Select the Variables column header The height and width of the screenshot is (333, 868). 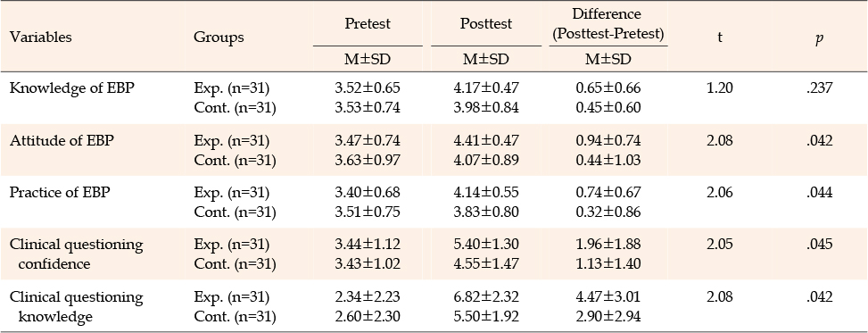40,37
